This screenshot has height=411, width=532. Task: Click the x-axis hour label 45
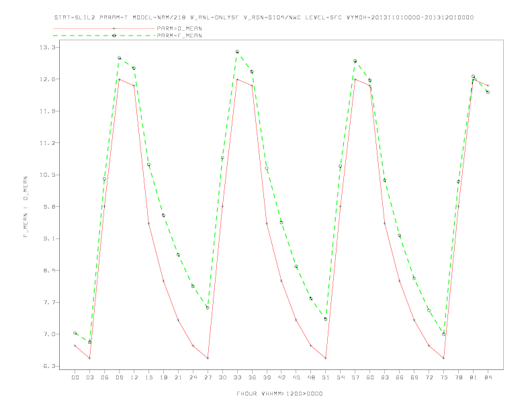point(296,377)
